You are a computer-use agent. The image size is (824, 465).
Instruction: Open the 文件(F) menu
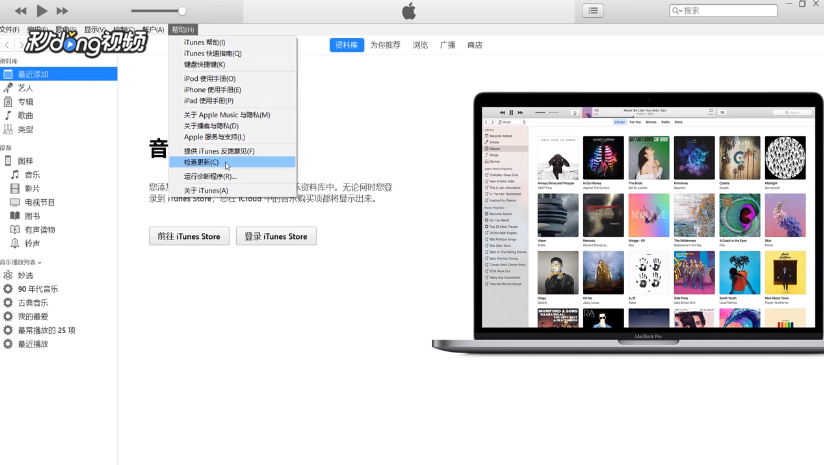coord(9,29)
